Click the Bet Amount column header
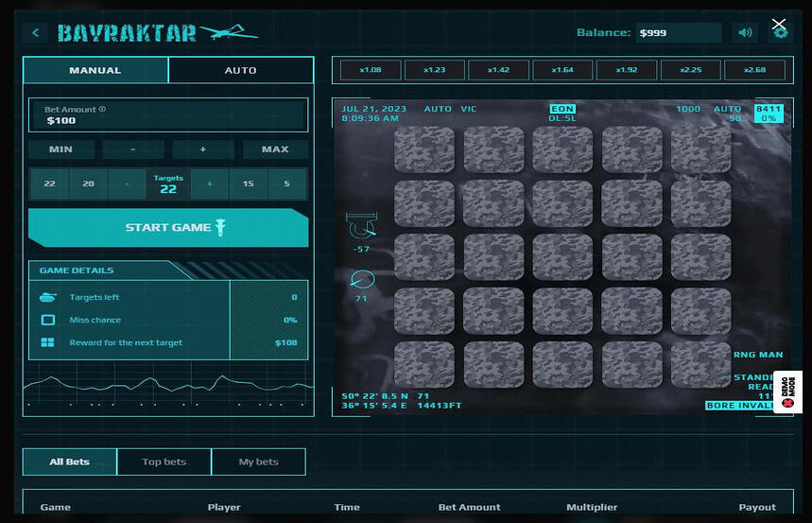Viewport: 812px width, 523px height. 469,507
